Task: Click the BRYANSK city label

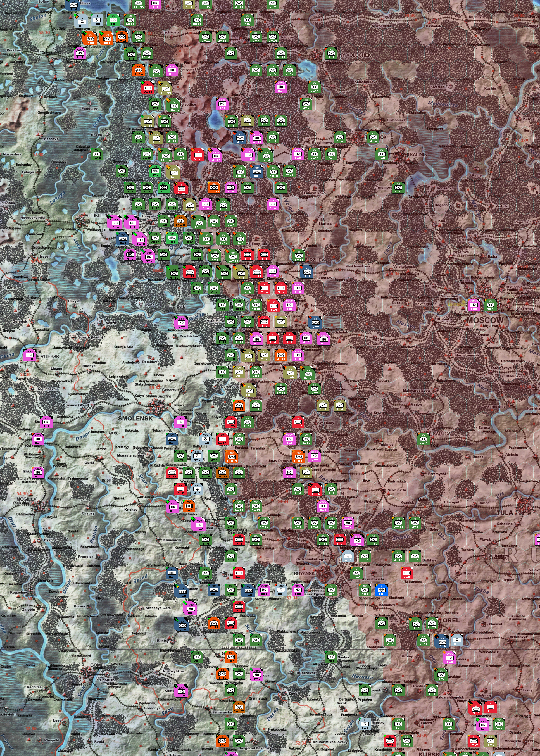Action: 304,574
